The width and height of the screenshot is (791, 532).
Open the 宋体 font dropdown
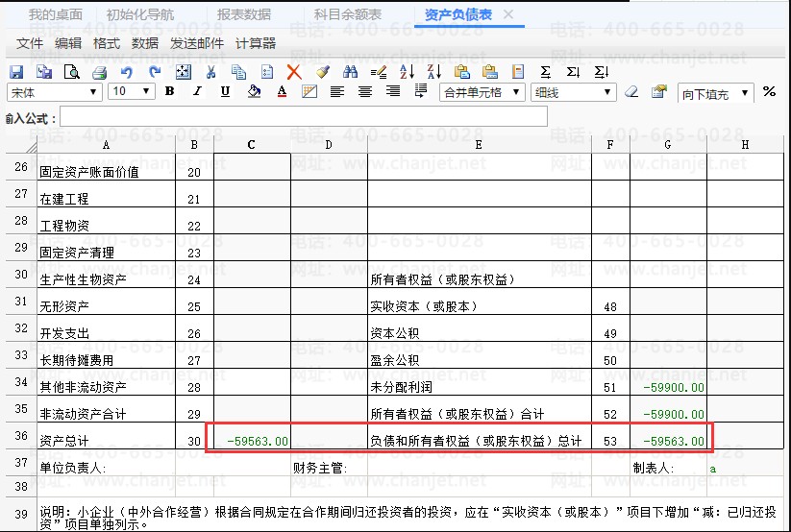pyautogui.click(x=55, y=92)
